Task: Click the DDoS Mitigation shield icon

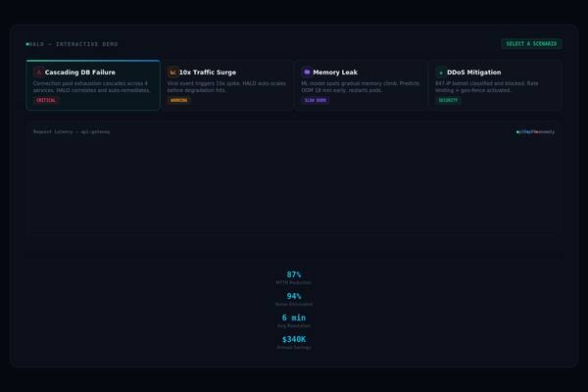Action: click(x=441, y=73)
